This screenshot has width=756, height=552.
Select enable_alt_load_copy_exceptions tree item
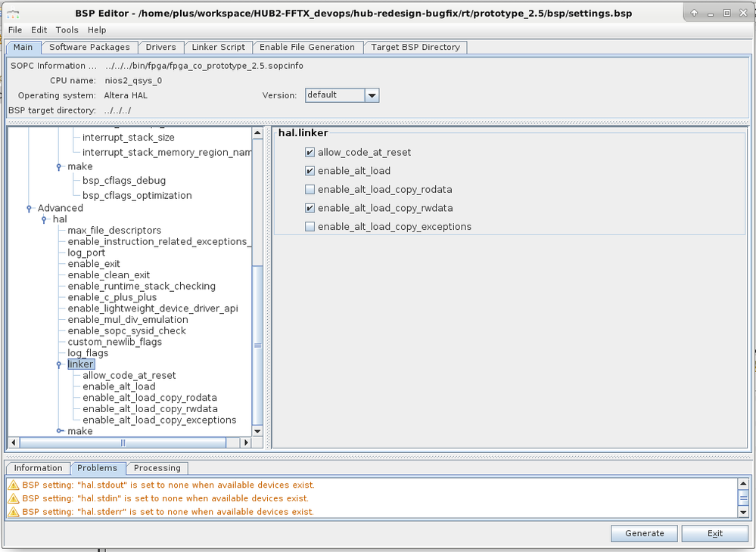[159, 420]
